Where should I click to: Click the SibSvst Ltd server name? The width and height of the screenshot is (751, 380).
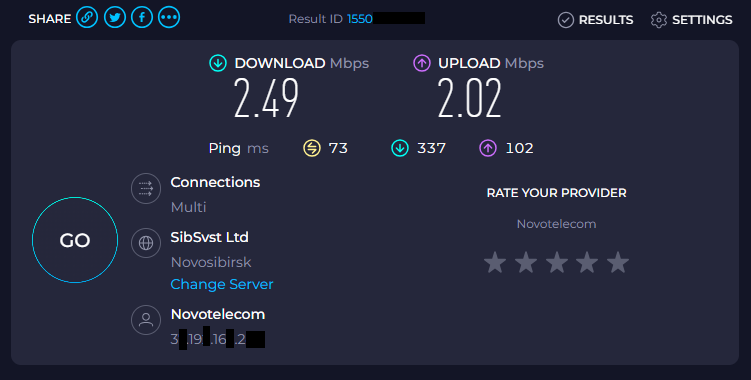(x=209, y=237)
